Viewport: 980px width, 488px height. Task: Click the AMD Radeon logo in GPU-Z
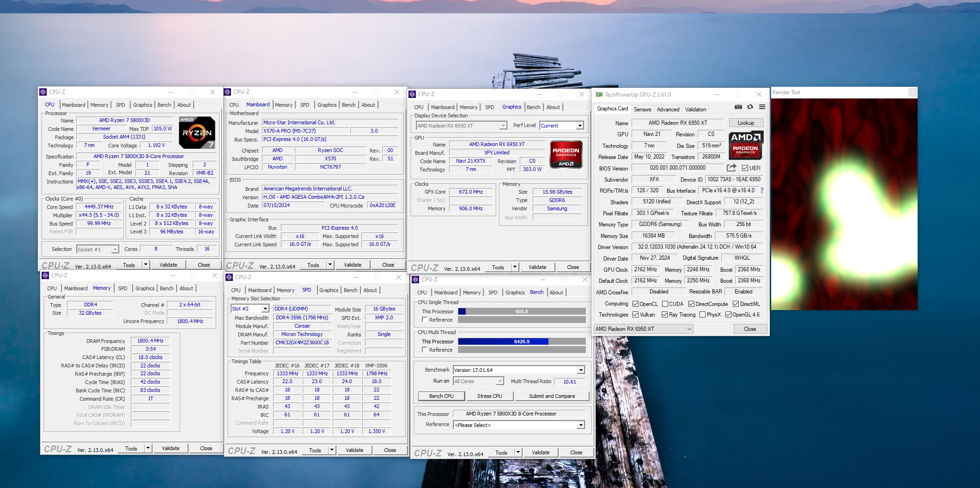click(x=746, y=145)
